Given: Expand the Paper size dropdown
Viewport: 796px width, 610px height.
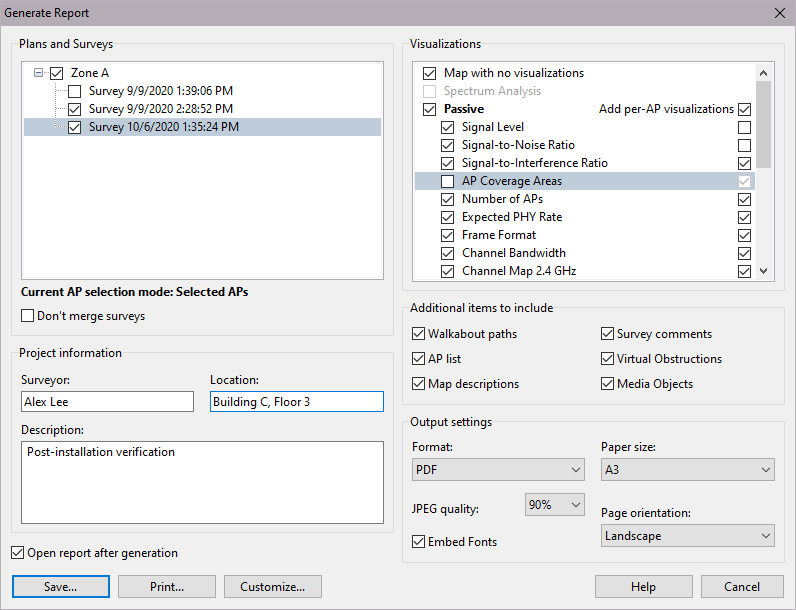Looking at the screenshot, I should (x=687, y=470).
